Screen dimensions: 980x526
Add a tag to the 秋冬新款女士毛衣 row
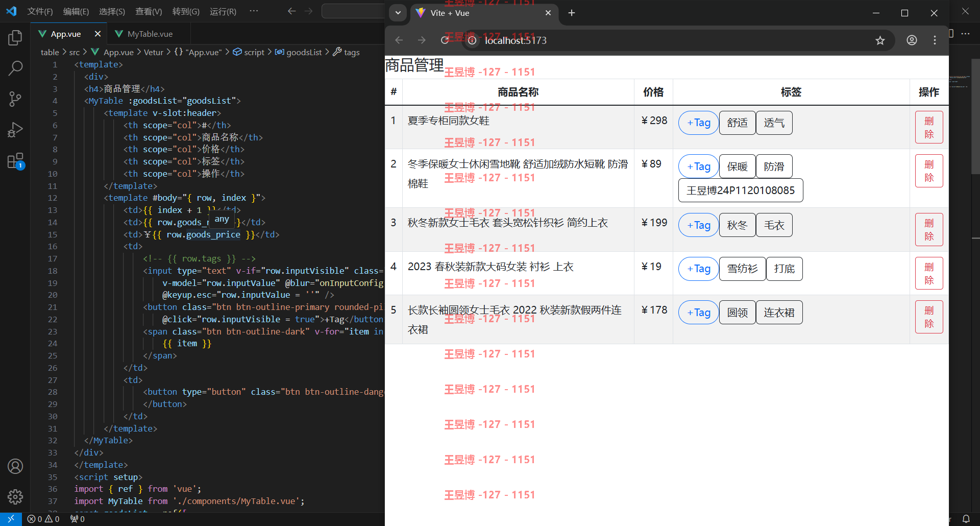click(698, 225)
